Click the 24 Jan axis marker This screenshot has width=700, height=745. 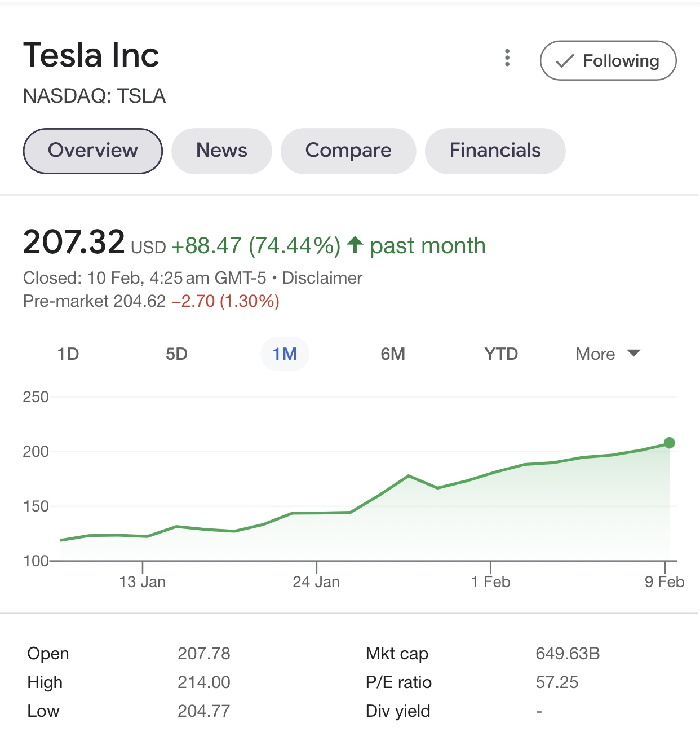tap(316, 581)
